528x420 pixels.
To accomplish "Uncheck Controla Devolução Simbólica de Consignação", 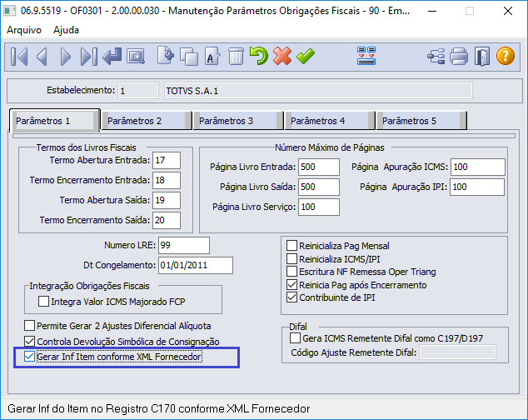I will [x=29, y=342].
